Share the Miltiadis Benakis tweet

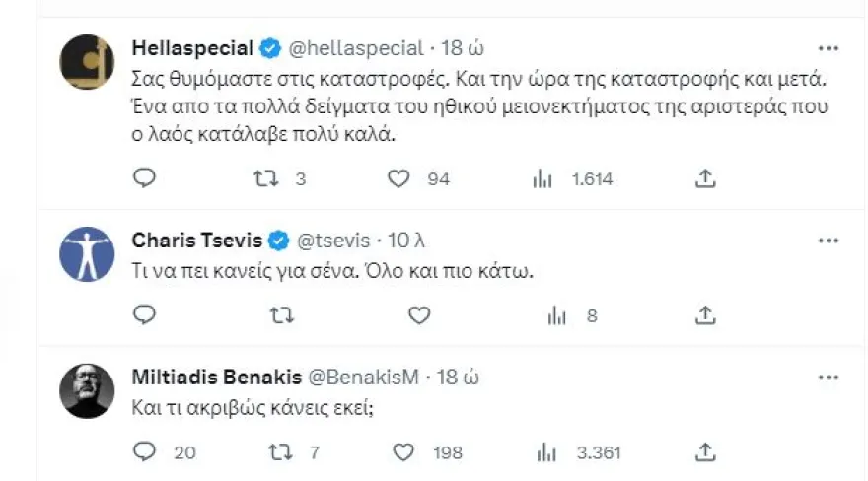coord(705,451)
